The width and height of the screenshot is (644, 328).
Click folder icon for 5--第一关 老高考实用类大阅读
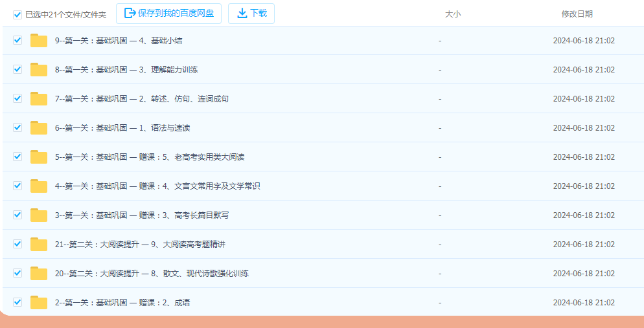click(x=39, y=157)
